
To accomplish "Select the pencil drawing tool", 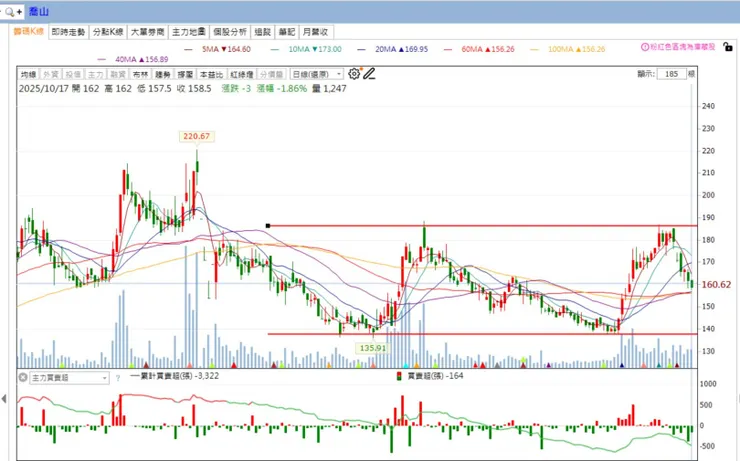I will tap(369, 74).
